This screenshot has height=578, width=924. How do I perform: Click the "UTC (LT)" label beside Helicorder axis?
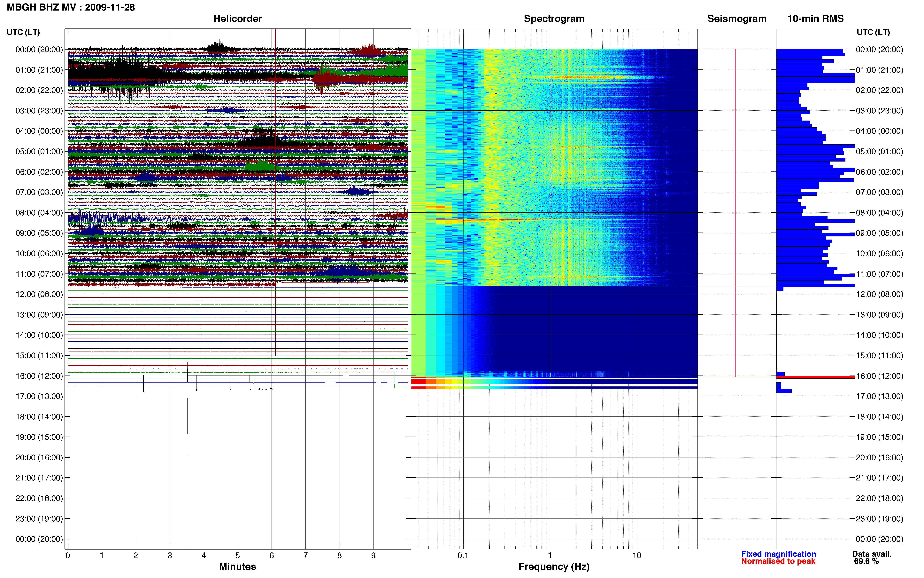[x=23, y=32]
